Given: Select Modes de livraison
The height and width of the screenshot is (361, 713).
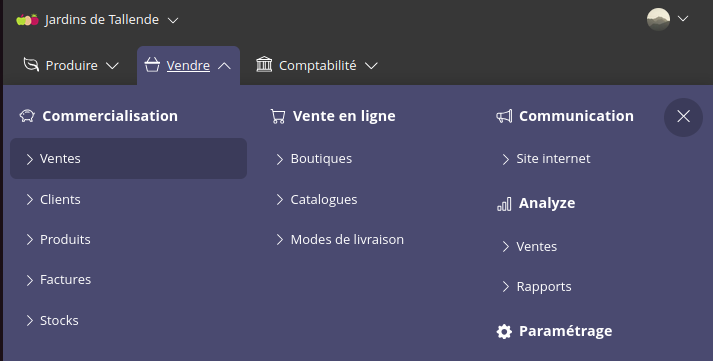Looking at the screenshot, I should 347,240.
